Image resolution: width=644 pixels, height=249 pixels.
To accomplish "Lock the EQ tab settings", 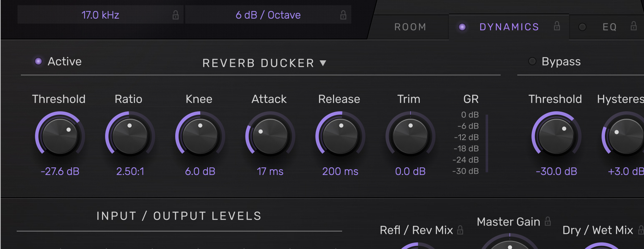I will [x=633, y=26].
